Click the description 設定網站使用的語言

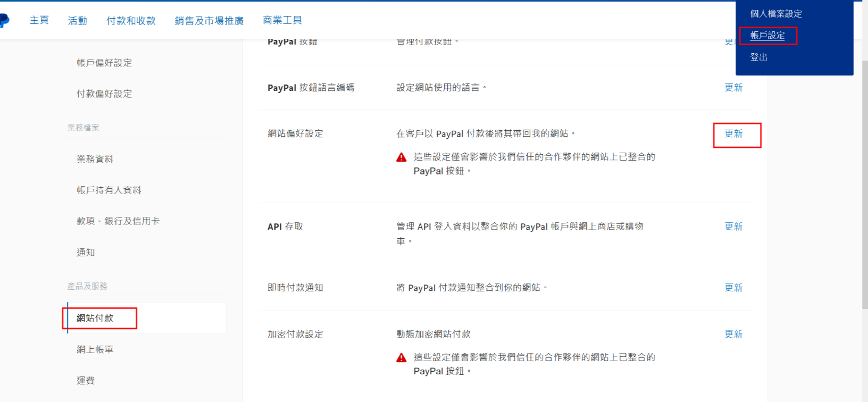click(x=441, y=87)
